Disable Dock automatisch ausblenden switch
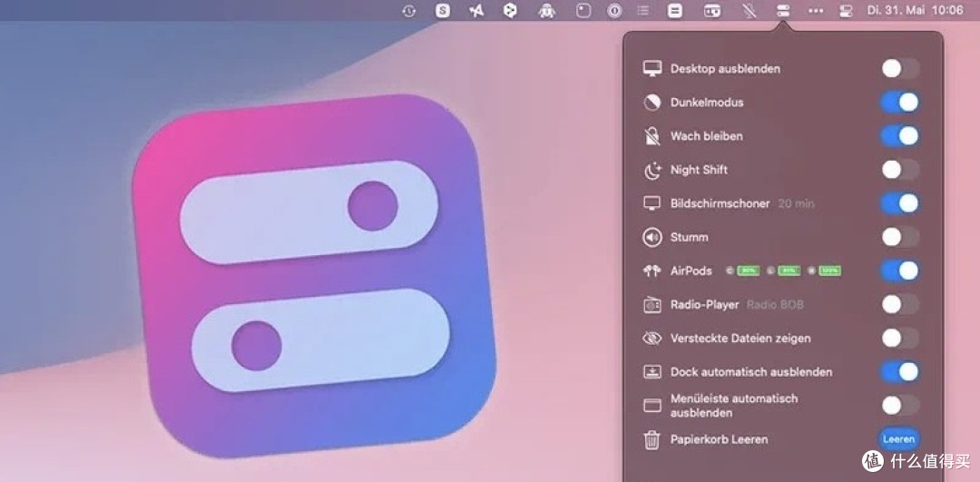The width and height of the screenshot is (980, 482). tap(900, 372)
